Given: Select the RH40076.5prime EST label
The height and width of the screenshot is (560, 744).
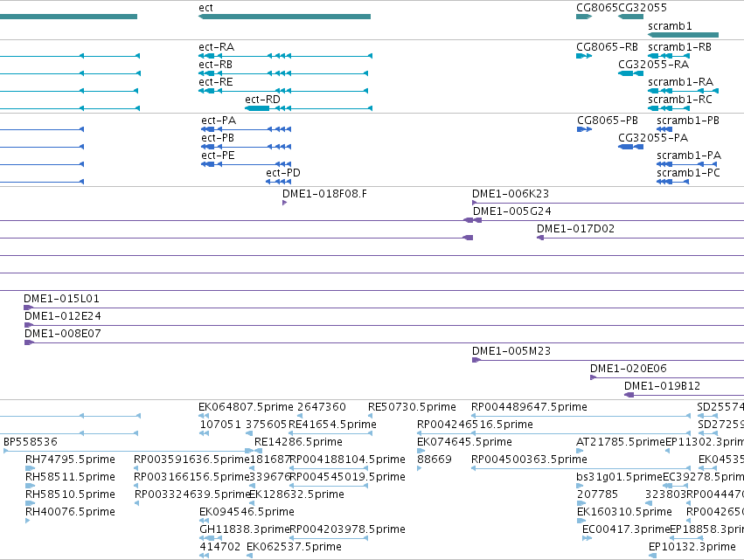Looking at the screenshot, I should pyautogui.click(x=70, y=513).
